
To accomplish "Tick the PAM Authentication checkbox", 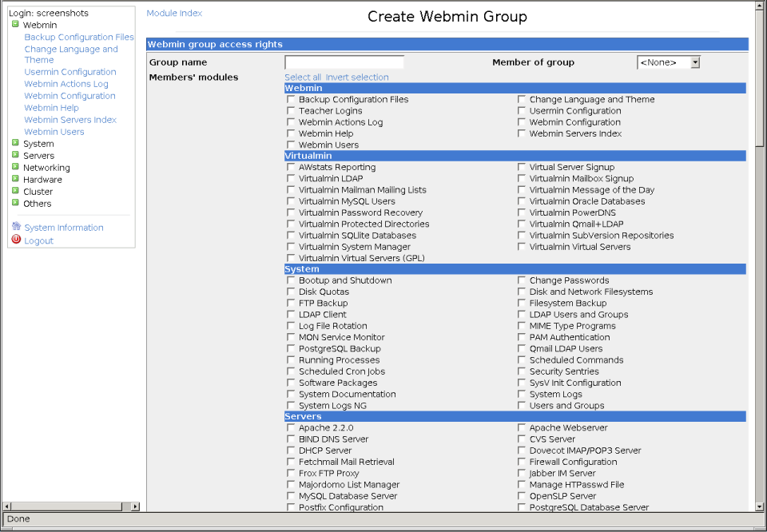I will (x=522, y=337).
